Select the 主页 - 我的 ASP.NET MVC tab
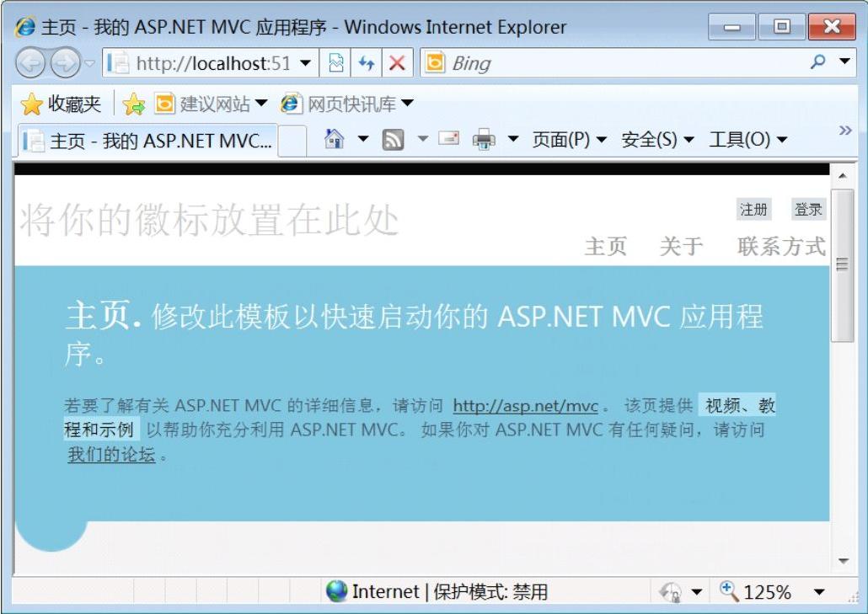Image resolution: width=868 pixels, height=614 pixels. tap(147, 141)
